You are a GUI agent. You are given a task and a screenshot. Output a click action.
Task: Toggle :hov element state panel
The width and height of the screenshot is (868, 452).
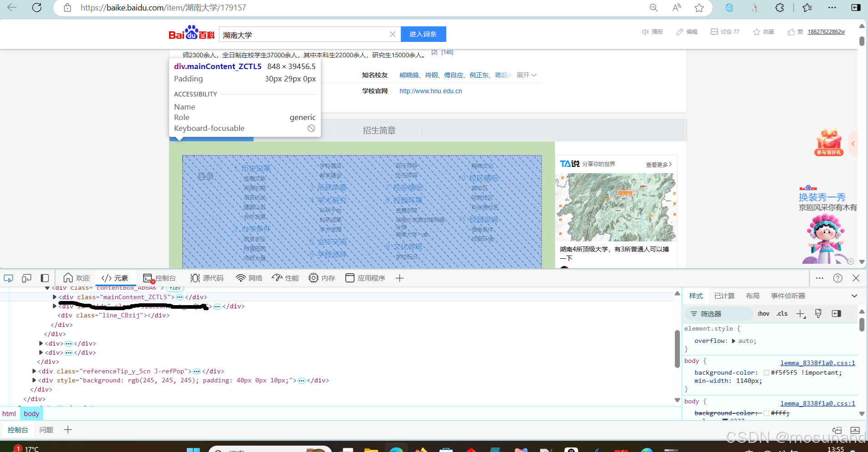pos(763,314)
